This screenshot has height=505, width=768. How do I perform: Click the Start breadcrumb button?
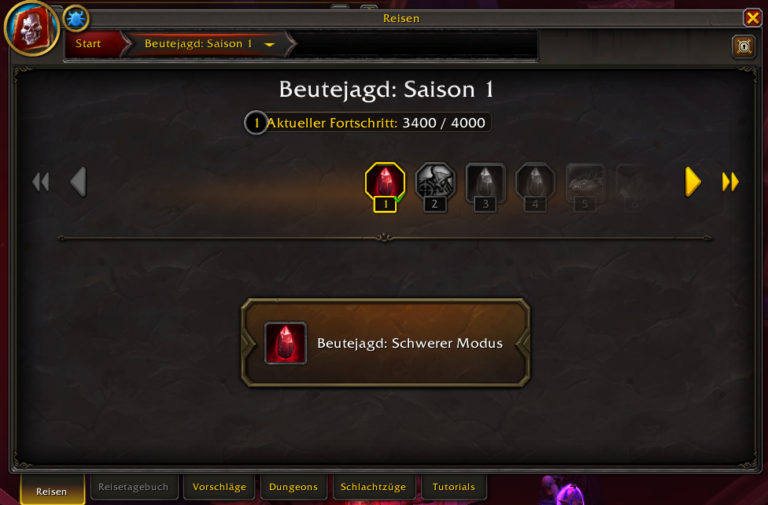(x=92, y=44)
